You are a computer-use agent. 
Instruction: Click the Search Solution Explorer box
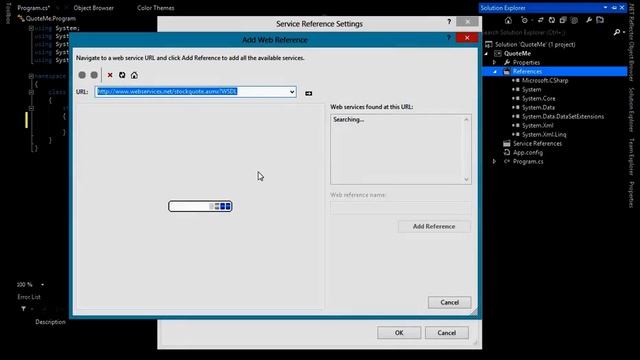[547, 32]
